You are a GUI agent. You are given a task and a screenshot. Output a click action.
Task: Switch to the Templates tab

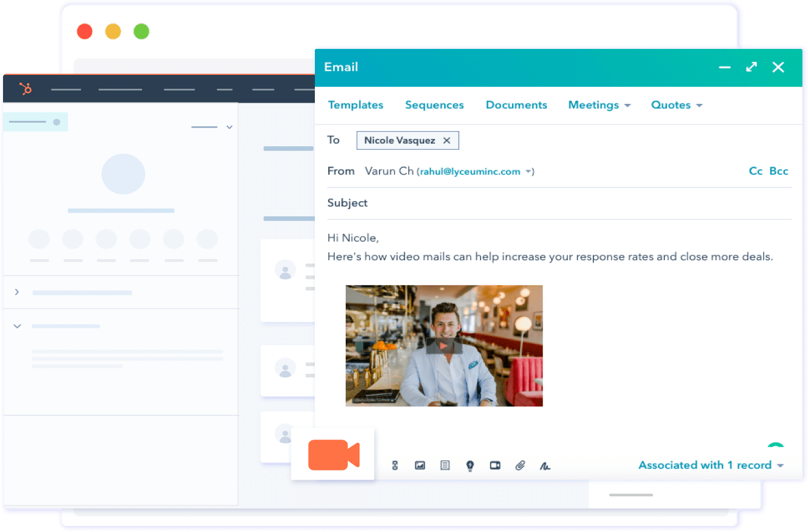pyautogui.click(x=355, y=104)
